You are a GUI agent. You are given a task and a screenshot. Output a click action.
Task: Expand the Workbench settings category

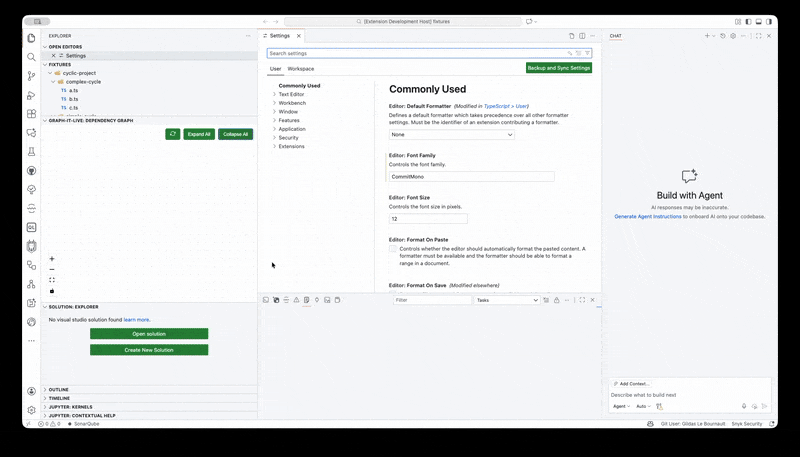coord(292,103)
